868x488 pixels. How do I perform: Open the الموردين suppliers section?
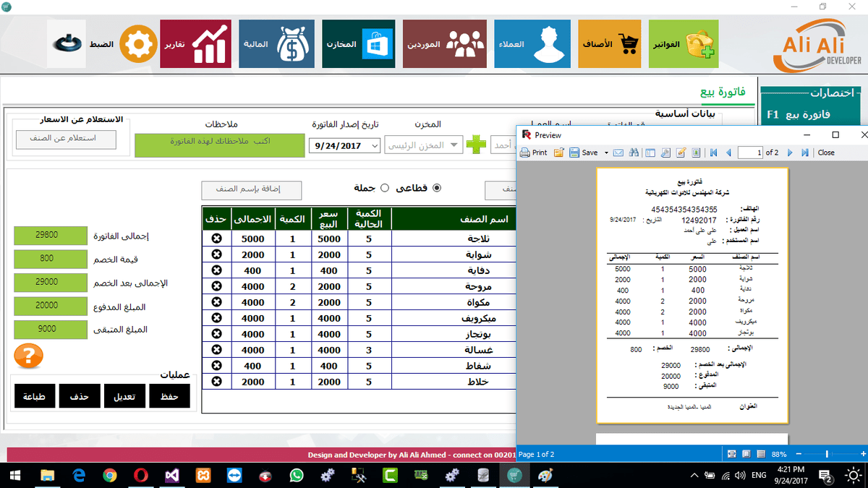tap(444, 43)
